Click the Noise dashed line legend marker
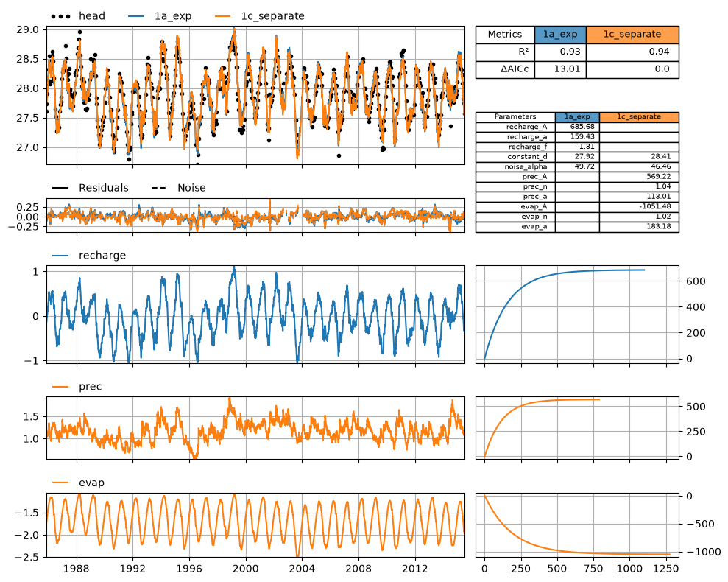 point(159,188)
